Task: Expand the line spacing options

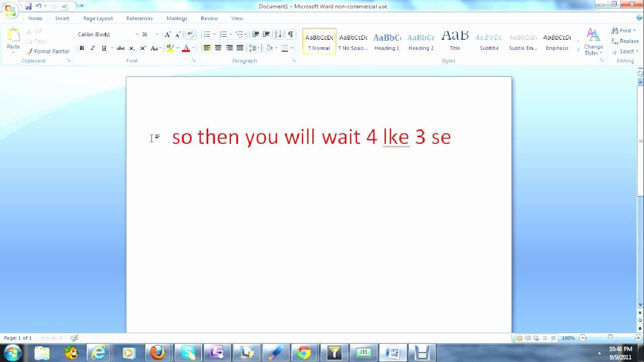Action: click(x=254, y=48)
